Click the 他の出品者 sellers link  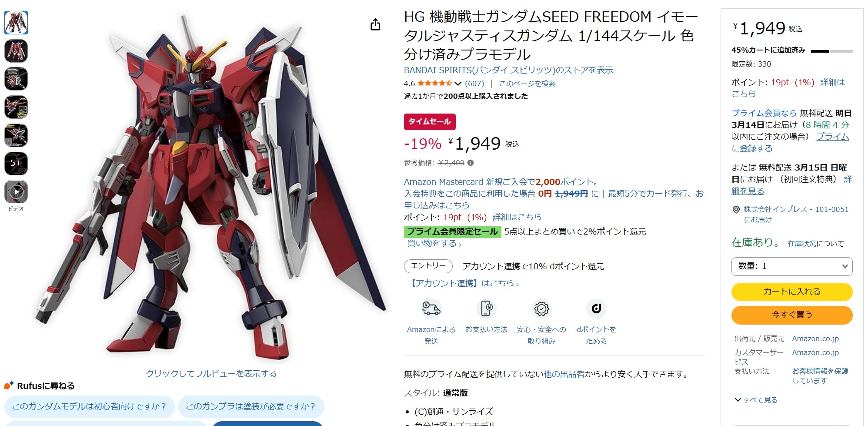(x=564, y=374)
